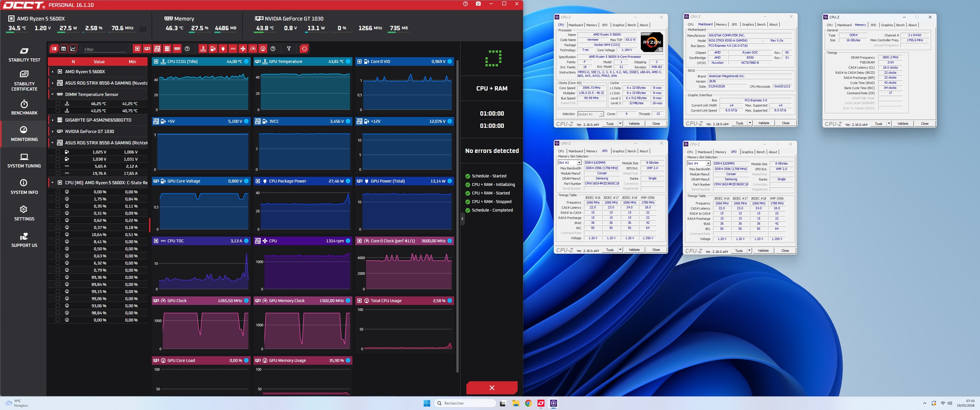The width and height of the screenshot is (980, 410).
Task: Open the help icon beside the hardware filters
Action: click(187, 49)
